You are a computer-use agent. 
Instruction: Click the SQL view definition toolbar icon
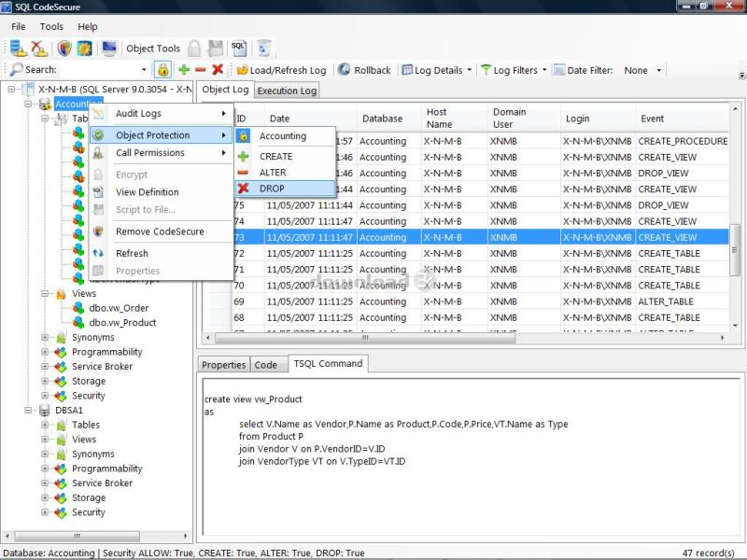click(238, 49)
